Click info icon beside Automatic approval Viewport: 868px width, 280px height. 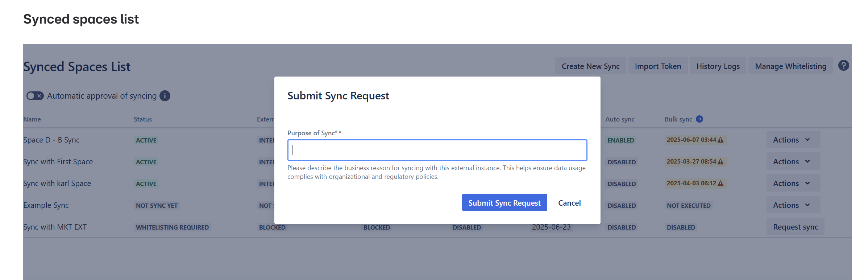[x=165, y=96]
